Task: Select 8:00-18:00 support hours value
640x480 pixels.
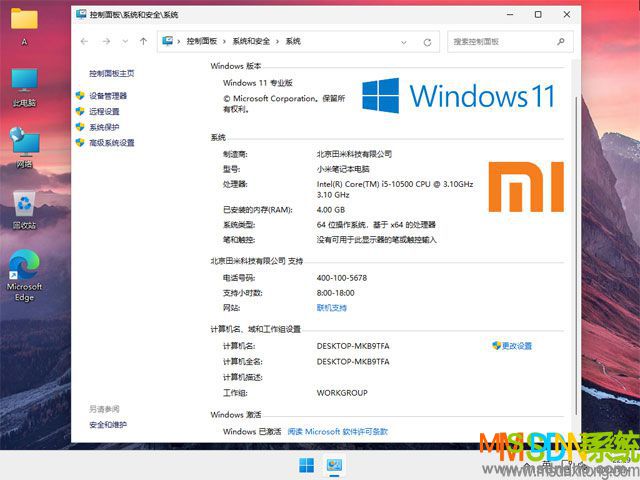Action: pyautogui.click(x=336, y=293)
